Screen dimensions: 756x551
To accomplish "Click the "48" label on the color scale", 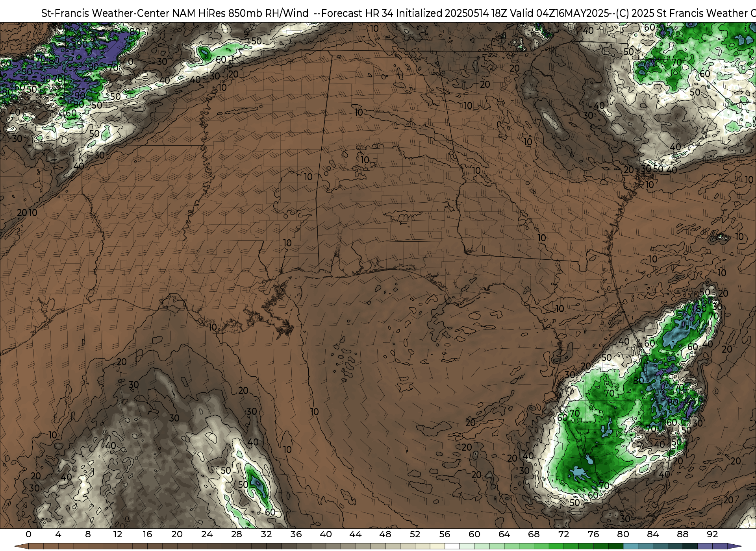I will point(385,534).
